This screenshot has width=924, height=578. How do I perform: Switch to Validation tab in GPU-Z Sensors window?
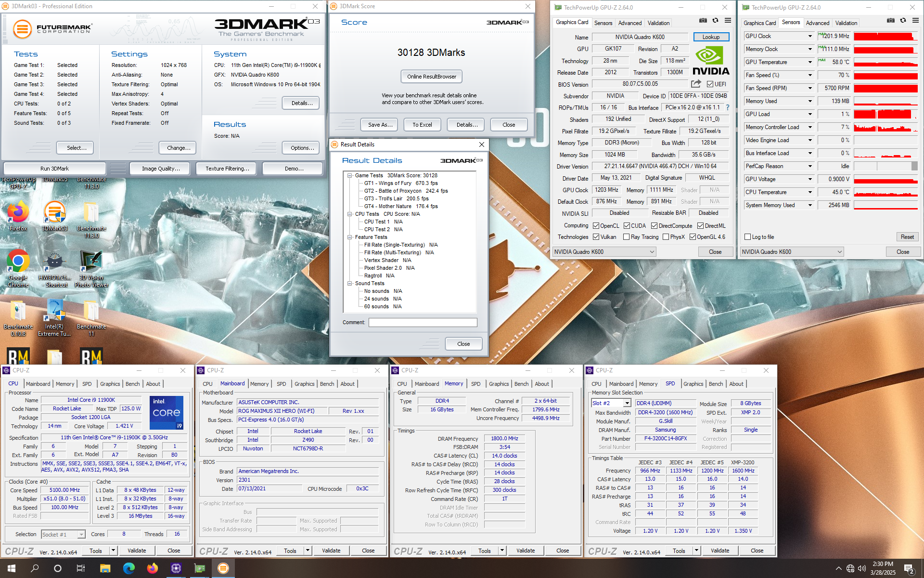[x=846, y=23]
